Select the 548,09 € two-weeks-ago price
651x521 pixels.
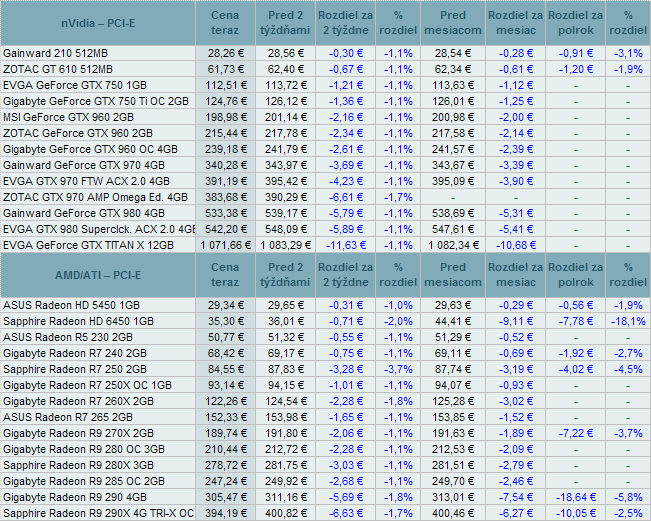point(286,229)
